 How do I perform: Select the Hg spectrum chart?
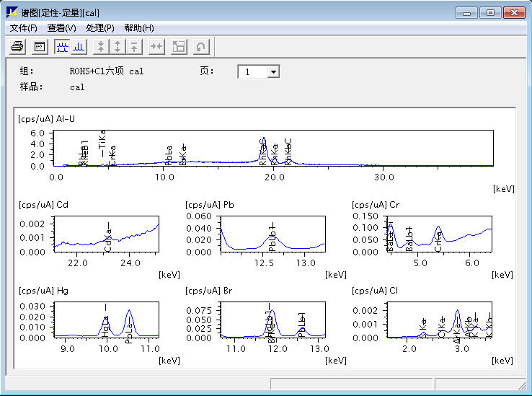coord(107,321)
